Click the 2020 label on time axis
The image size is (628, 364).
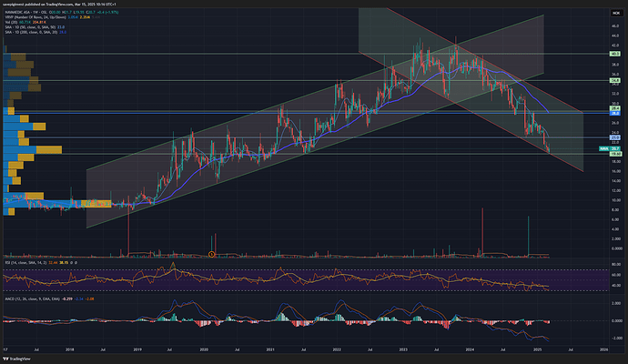[204, 349]
